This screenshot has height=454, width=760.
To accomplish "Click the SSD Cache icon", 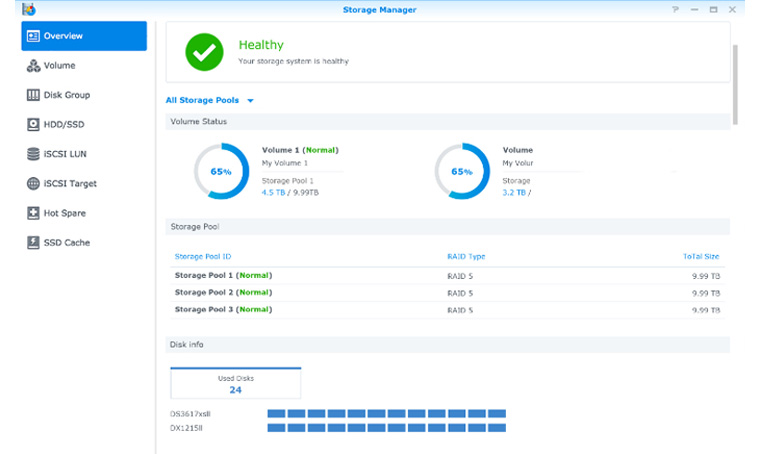I will pos(33,243).
